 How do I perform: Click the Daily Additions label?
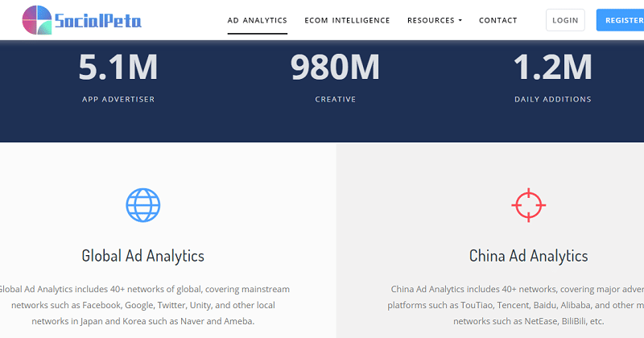point(552,100)
